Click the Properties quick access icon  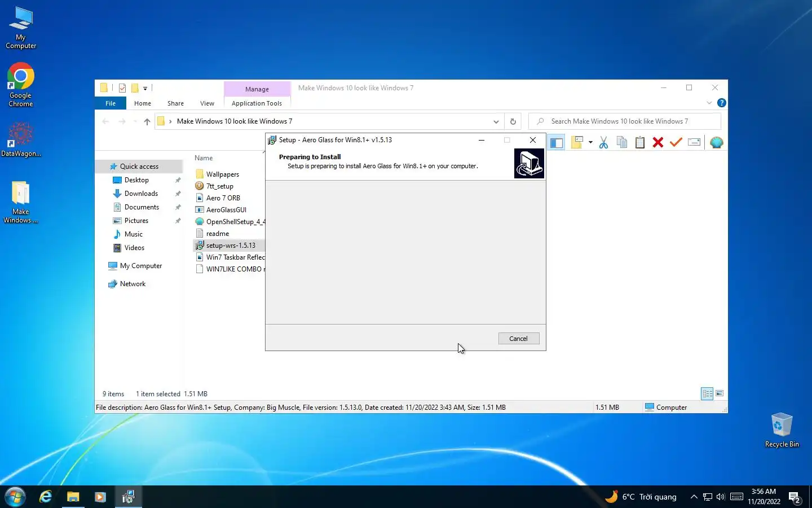pyautogui.click(x=122, y=88)
